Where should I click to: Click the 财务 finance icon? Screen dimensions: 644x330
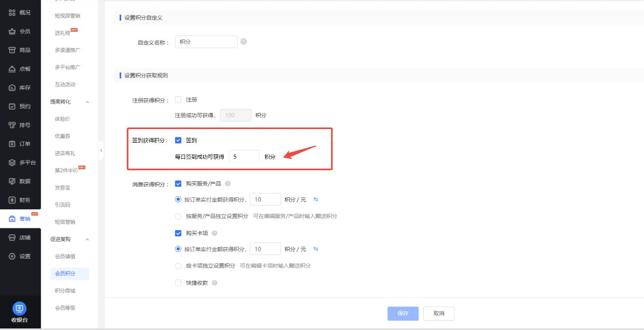(x=19, y=200)
